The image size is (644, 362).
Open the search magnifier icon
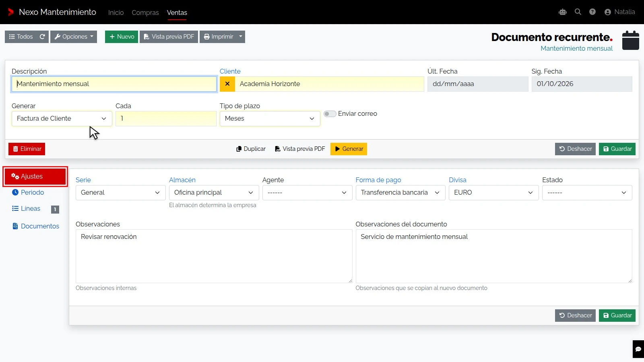[578, 12]
